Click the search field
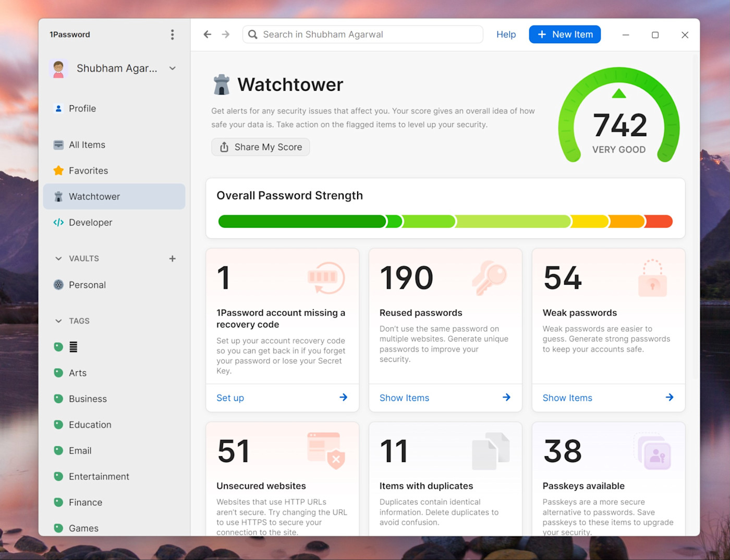The height and width of the screenshot is (560, 730). point(362,34)
